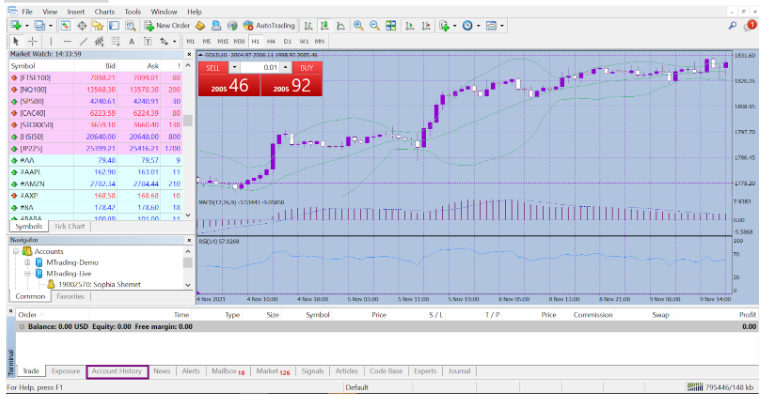Draw a horizontal line tool
This screenshot has height=403, width=769.
coord(67,42)
